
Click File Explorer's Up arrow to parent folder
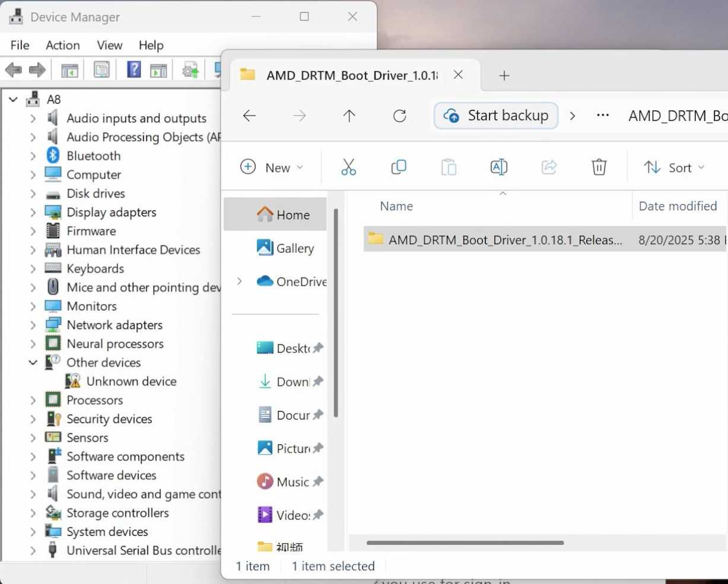pos(349,116)
